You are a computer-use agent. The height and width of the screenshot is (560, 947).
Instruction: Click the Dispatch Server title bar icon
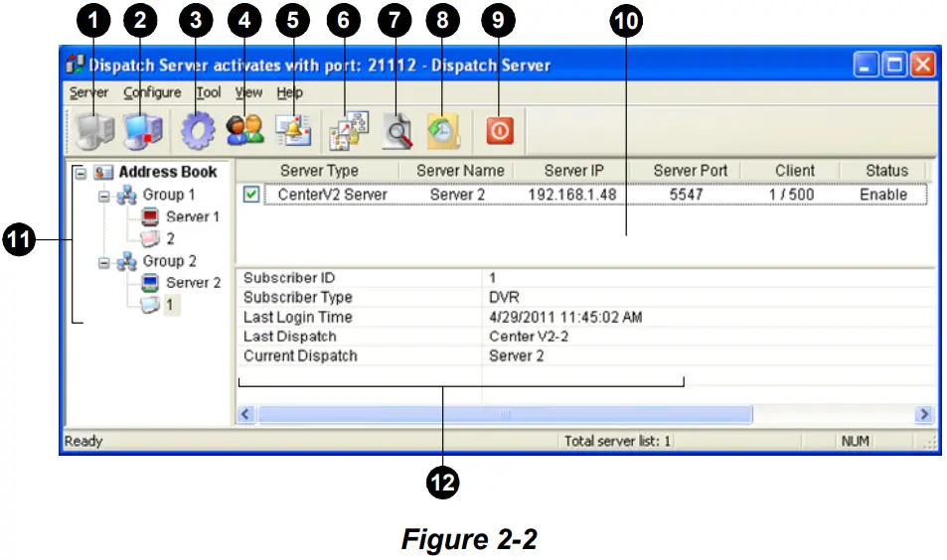click(x=75, y=64)
